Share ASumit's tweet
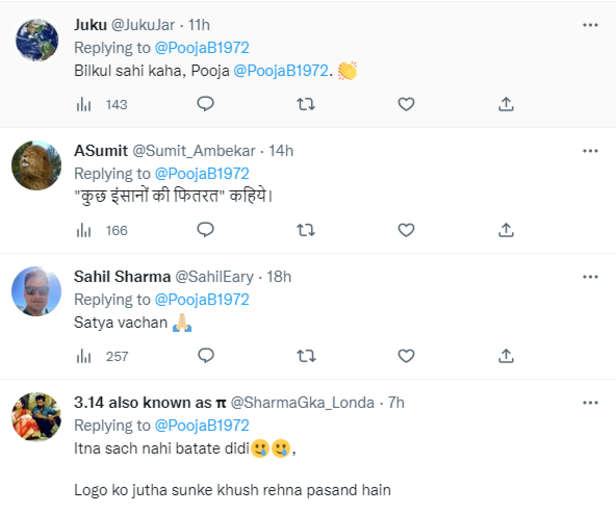 tap(506, 229)
